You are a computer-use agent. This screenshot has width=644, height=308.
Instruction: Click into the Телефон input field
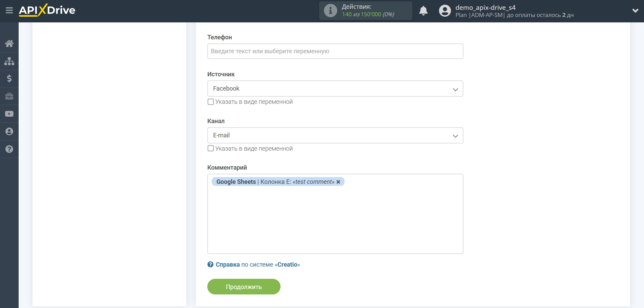[x=335, y=51]
